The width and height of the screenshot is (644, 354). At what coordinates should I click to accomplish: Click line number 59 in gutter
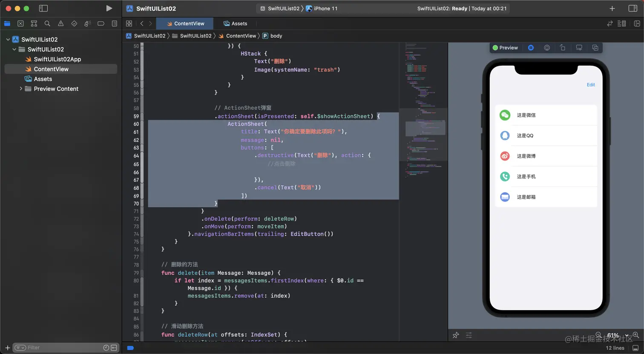click(136, 116)
